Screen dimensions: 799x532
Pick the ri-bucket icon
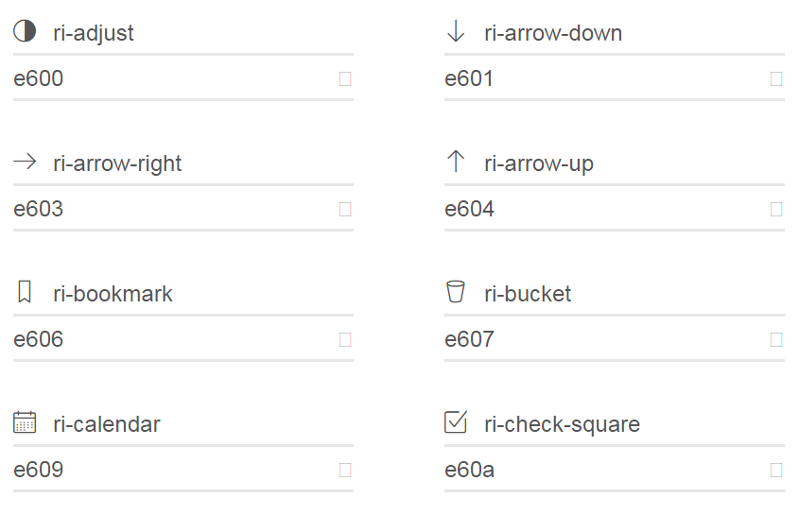point(456,292)
